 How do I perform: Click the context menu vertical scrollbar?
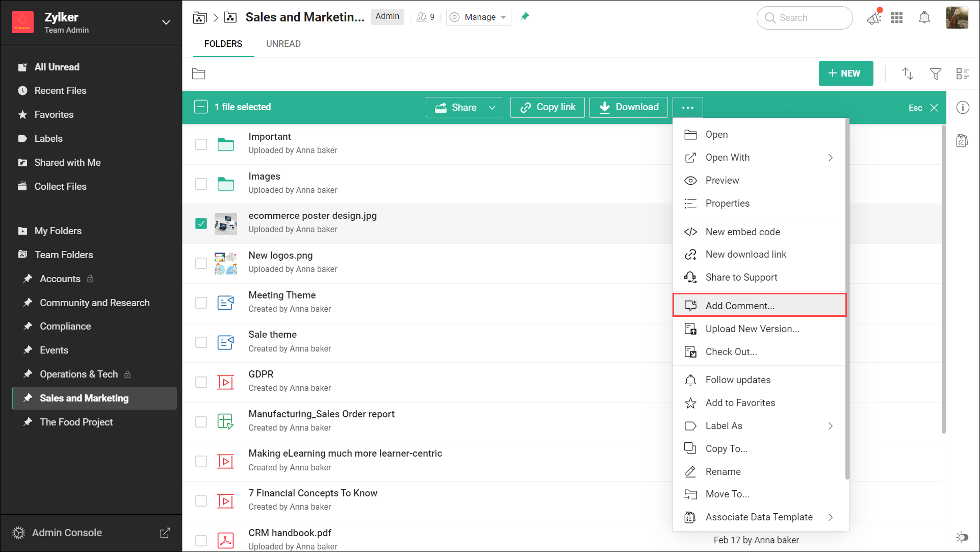click(847, 299)
